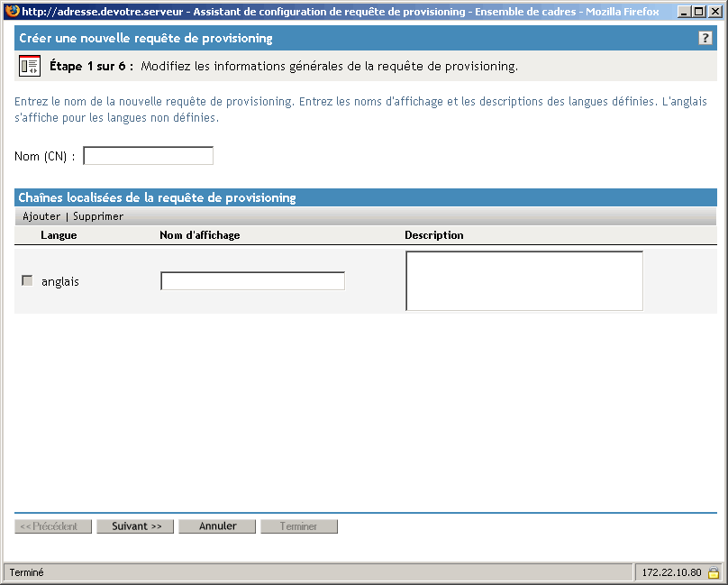
Task: Click the Nom (CN) input field
Action: 148,156
